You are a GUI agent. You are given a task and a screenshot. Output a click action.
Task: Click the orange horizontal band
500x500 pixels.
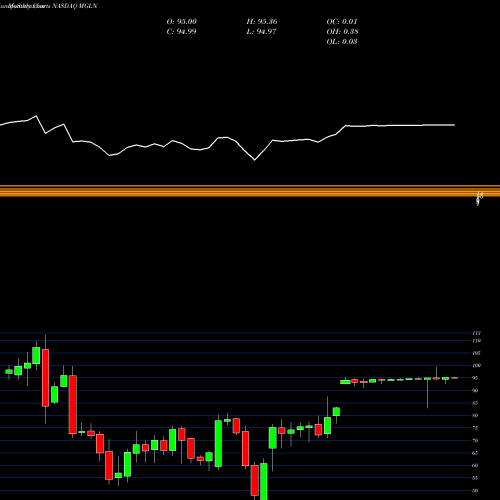point(250,191)
